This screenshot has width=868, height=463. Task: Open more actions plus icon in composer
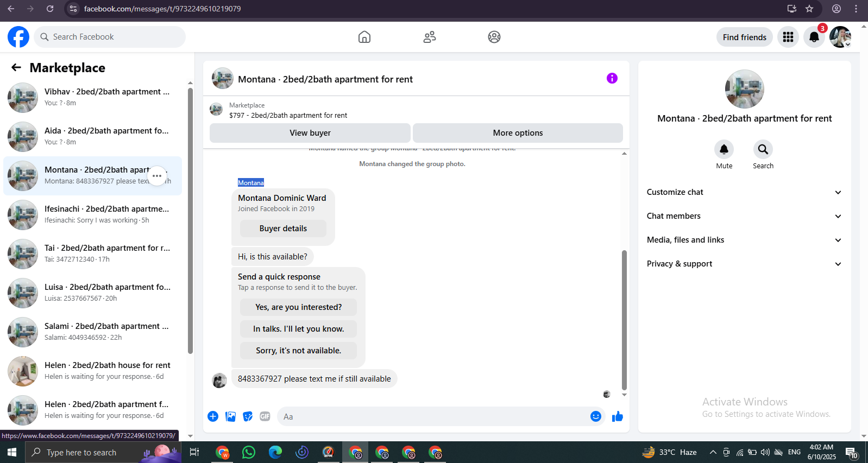coord(213,416)
